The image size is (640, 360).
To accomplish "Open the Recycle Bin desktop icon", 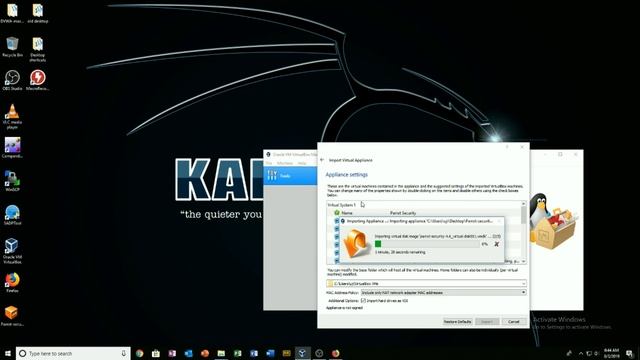I will click(12, 47).
